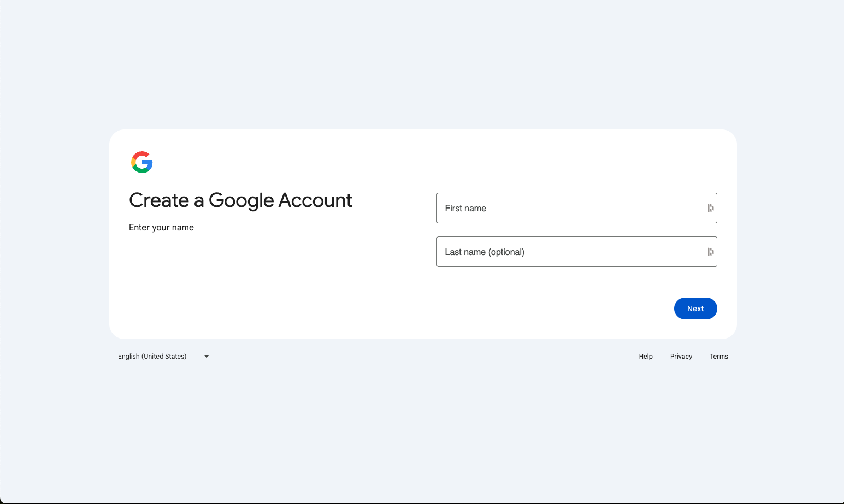The height and width of the screenshot is (504, 844).
Task: Click the word "Account" in the heading
Action: coord(315,200)
